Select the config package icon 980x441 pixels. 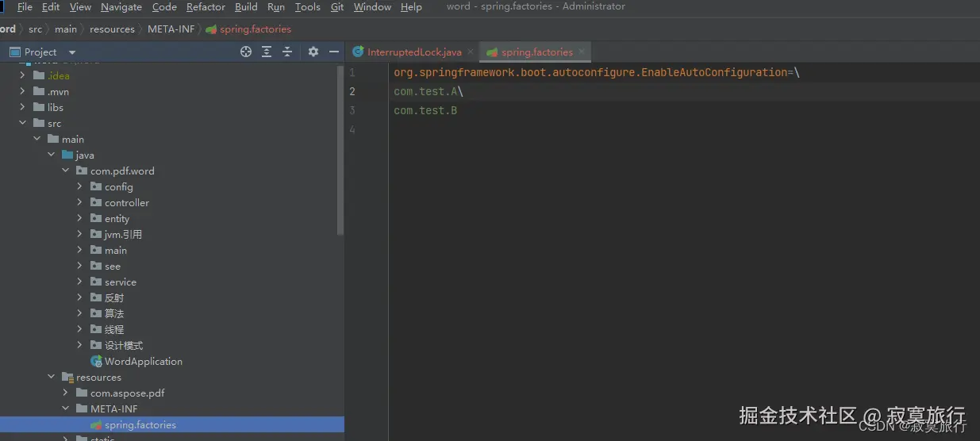point(96,186)
